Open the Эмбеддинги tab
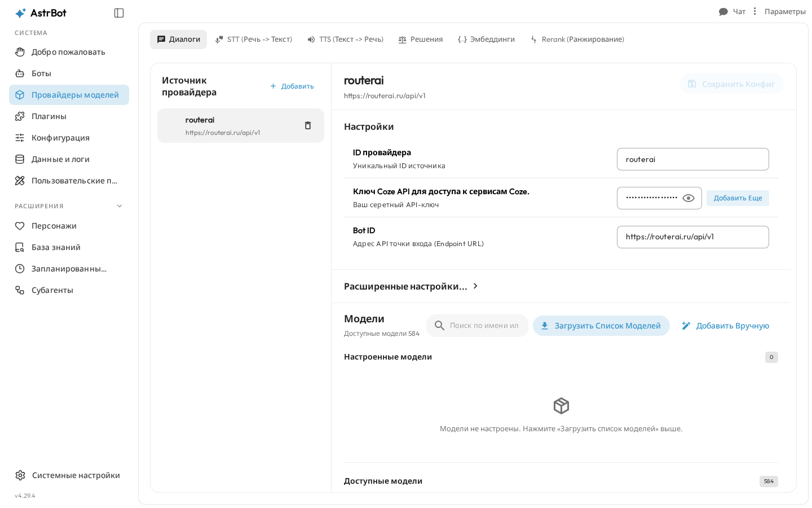 point(486,40)
